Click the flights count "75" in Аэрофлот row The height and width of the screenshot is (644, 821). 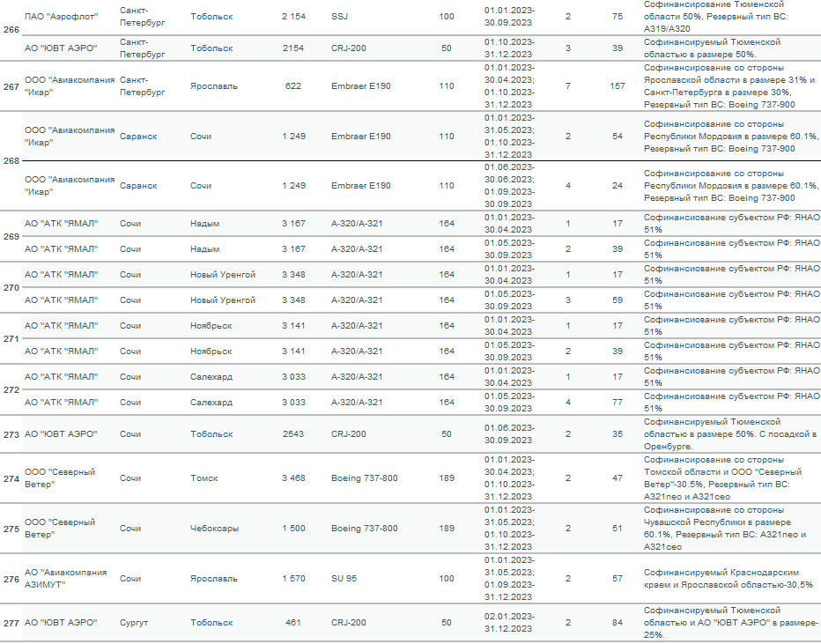618,17
